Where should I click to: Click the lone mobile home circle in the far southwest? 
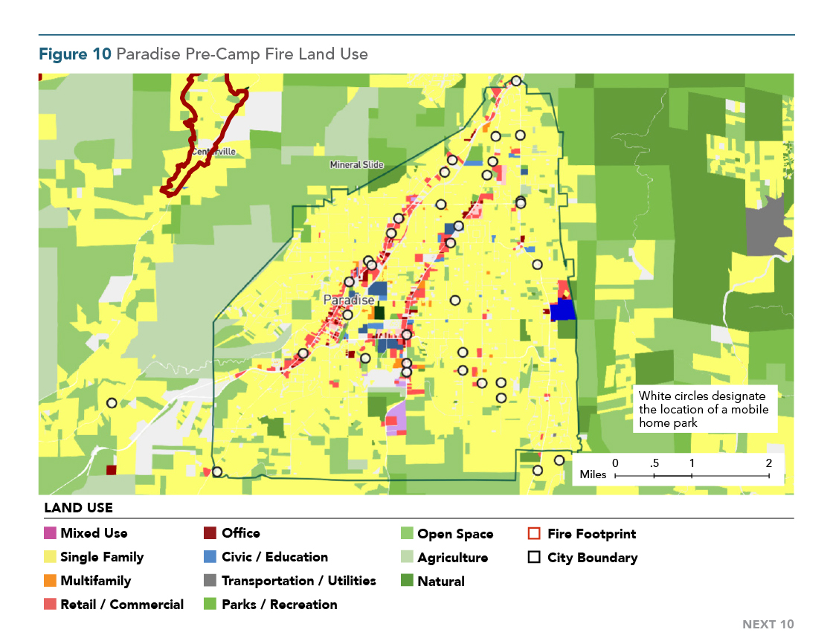pyautogui.click(x=112, y=403)
